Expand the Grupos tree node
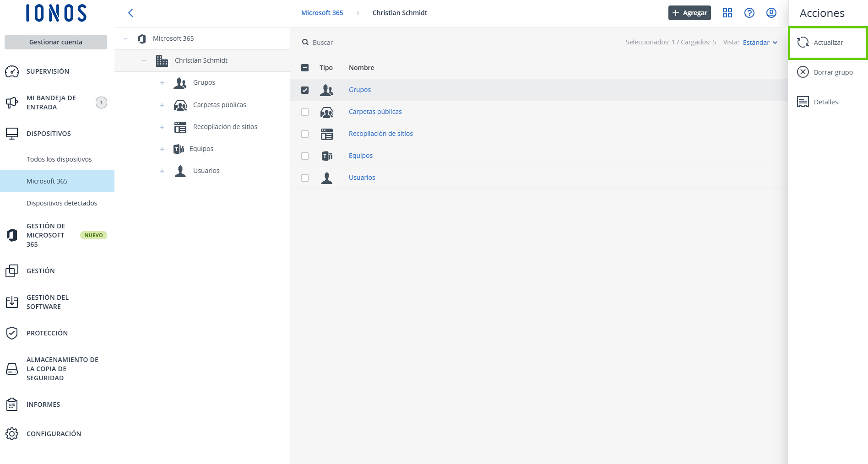Screen dimensions: 868x464 [162, 83]
